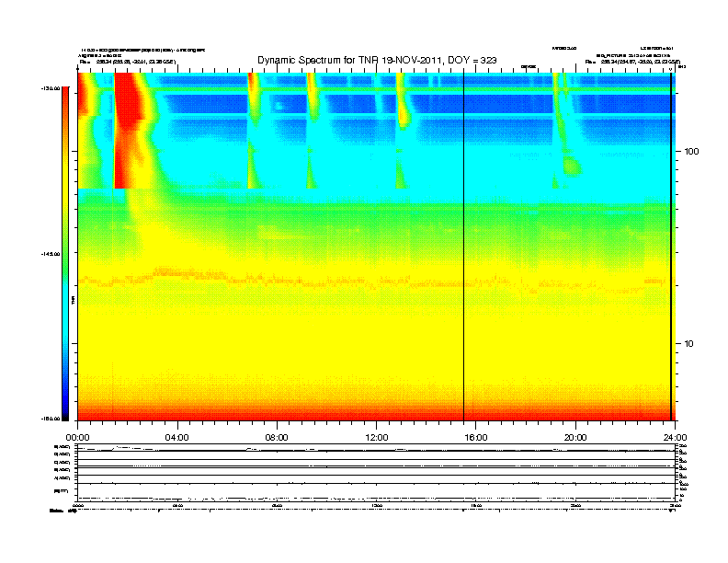This screenshot has width=728, height=563.
Task: Click the thick black vertical line near 24:00
Action: pos(671,247)
